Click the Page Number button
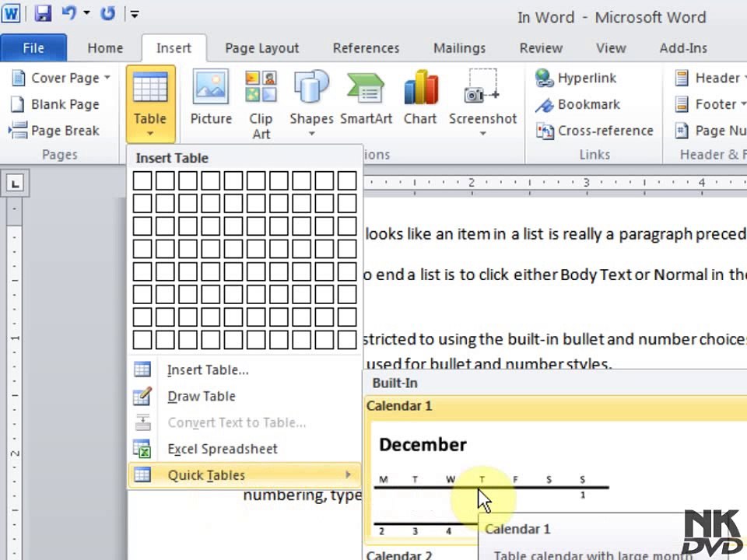Screen dimensions: 747x560 710,131
